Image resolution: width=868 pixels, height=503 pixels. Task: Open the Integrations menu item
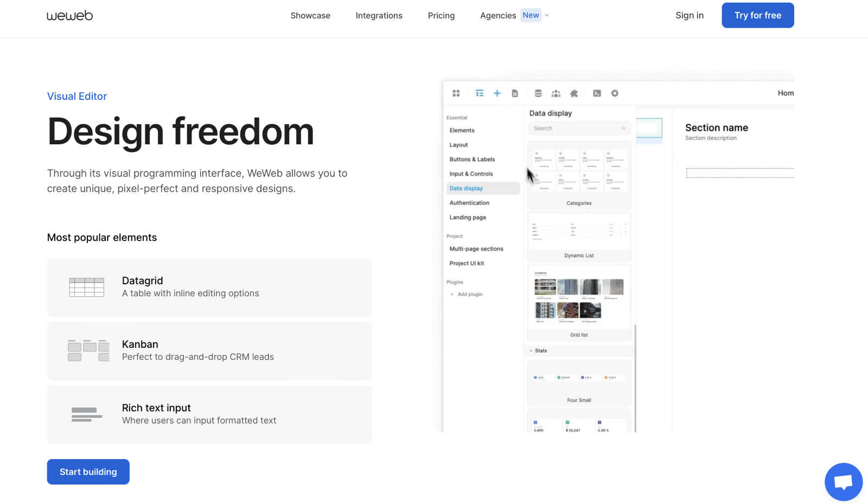379,16
